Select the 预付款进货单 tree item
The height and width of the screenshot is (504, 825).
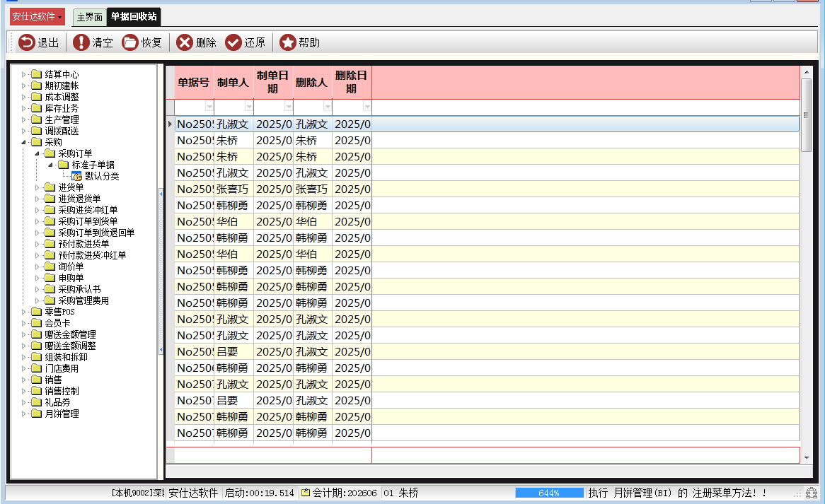click(x=83, y=244)
